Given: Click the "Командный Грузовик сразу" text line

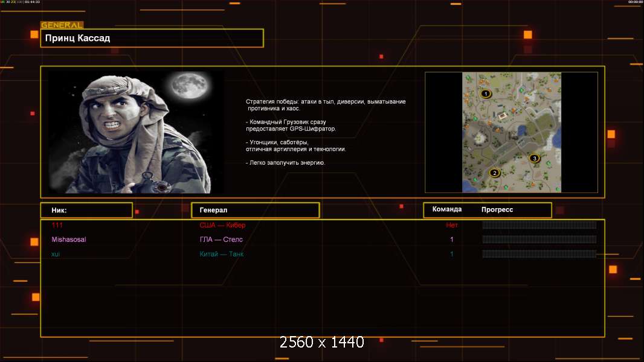Looking at the screenshot, I should pos(286,122).
